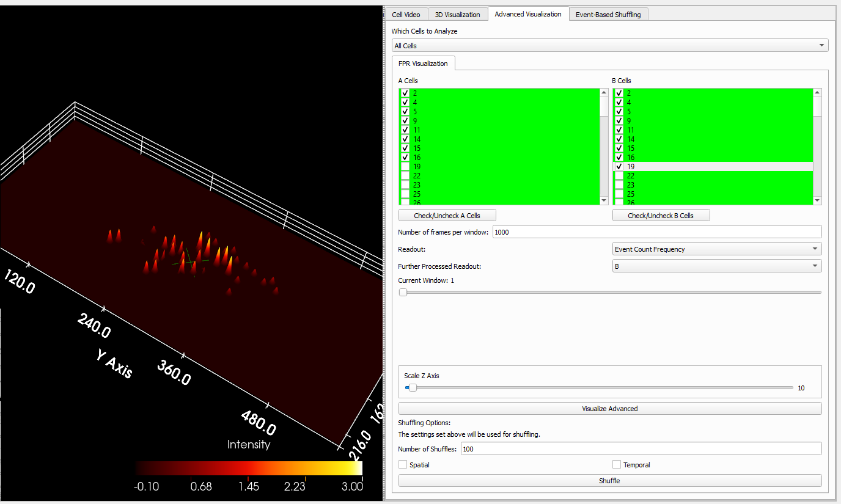
Task: Open the 3D Visualization tab
Action: click(x=458, y=14)
